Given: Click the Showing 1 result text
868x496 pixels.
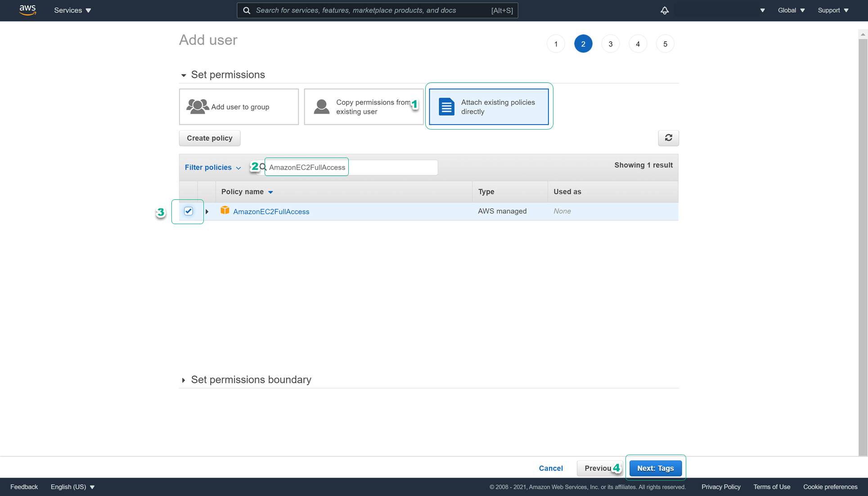Looking at the screenshot, I should point(643,165).
